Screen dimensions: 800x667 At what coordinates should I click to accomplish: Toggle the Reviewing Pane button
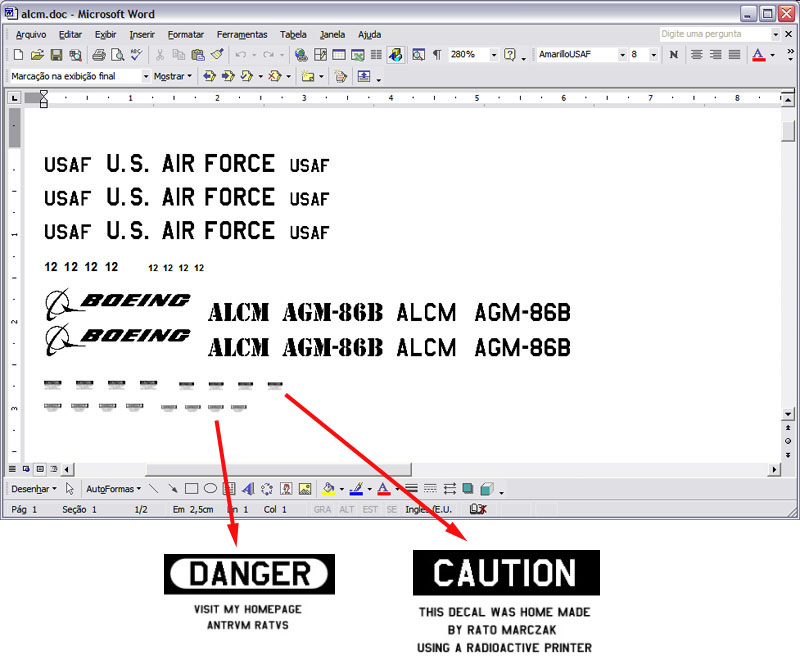click(x=364, y=77)
